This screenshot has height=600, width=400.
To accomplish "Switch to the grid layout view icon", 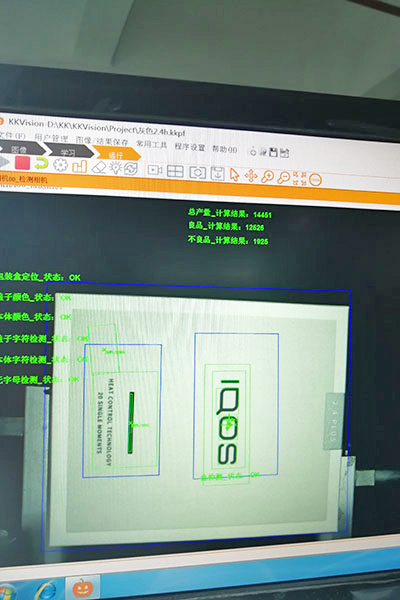I will (175, 171).
